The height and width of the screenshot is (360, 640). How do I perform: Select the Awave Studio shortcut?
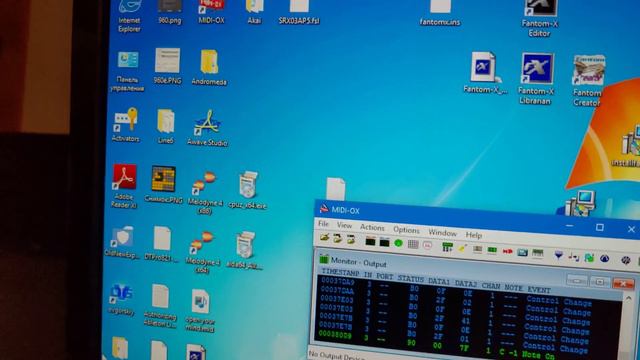click(x=207, y=127)
